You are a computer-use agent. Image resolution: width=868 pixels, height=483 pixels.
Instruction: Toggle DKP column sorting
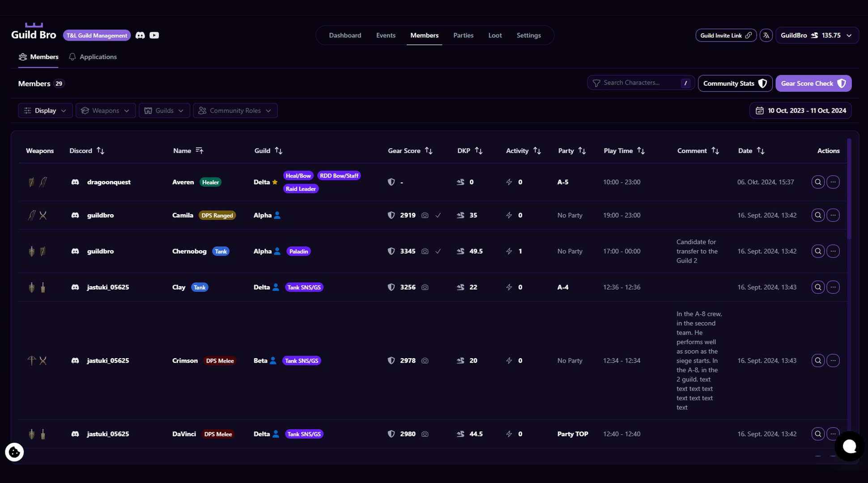click(x=479, y=151)
